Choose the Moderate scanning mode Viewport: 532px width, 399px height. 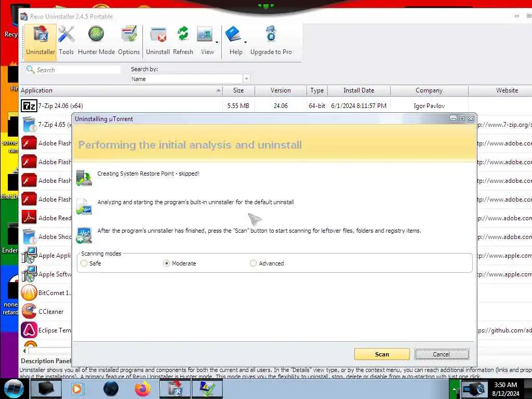coord(166,263)
